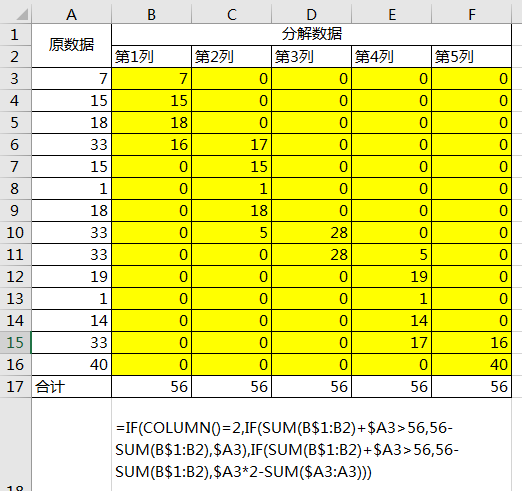Select row 15 header
The image size is (522, 491).
coord(15,343)
